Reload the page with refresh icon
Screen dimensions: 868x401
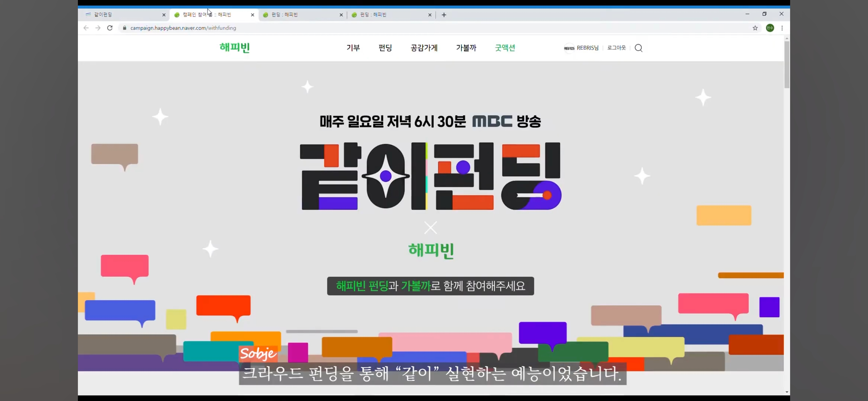coord(110,28)
